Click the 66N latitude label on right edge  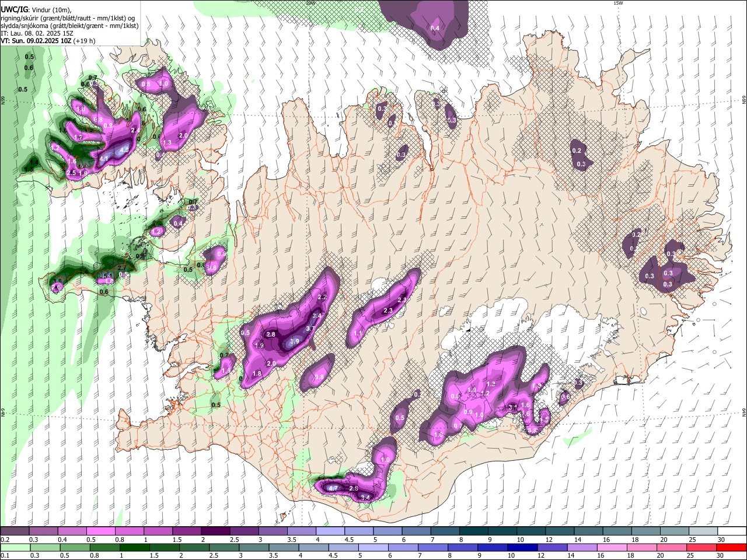click(744, 101)
